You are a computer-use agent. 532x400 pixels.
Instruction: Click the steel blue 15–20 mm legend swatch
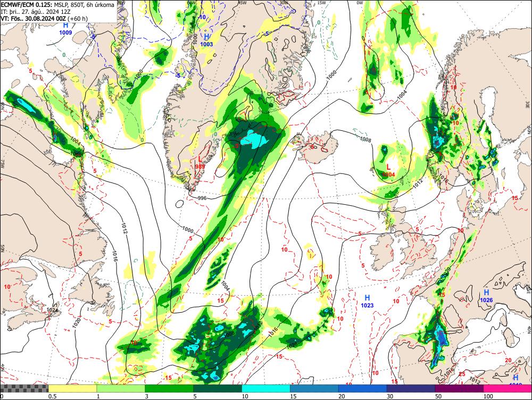click(314, 388)
